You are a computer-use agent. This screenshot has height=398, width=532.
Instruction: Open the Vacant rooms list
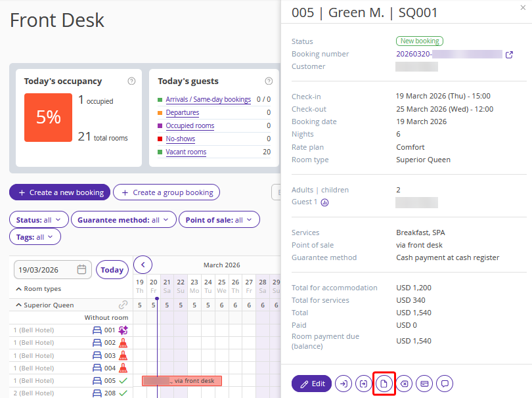point(186,152)
